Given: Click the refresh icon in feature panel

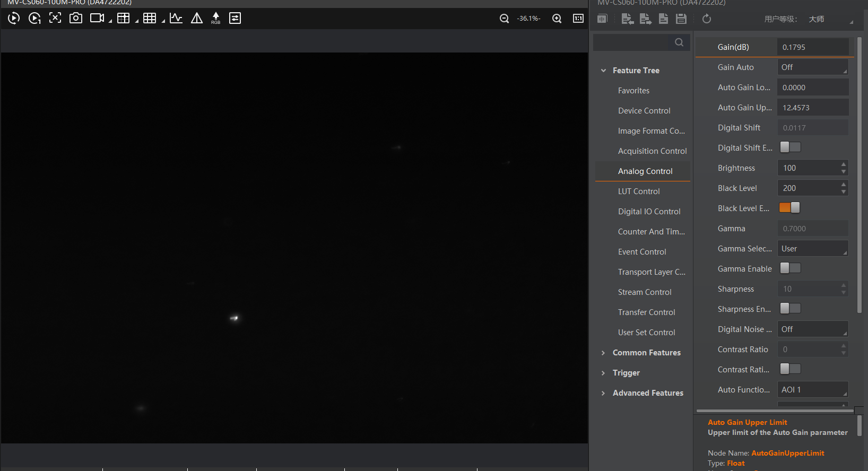Looking at the screenshot, I should pos(706,19).
